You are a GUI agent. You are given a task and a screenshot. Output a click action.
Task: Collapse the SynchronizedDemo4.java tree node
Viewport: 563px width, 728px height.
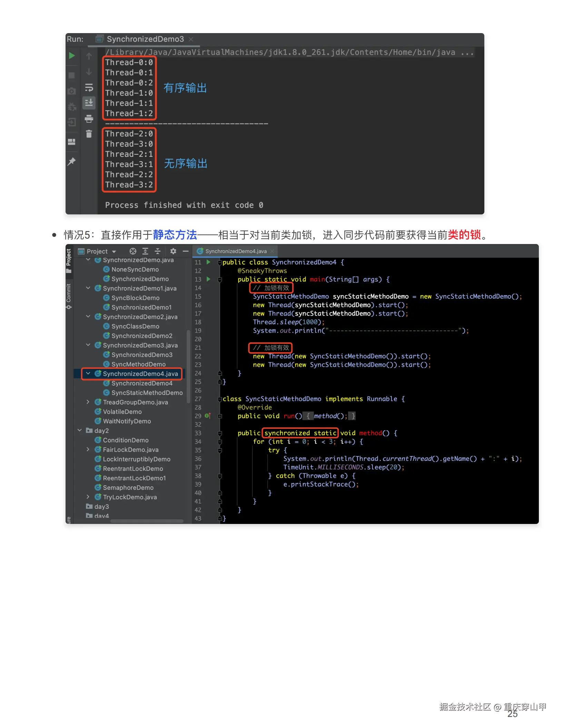(88, 373)
